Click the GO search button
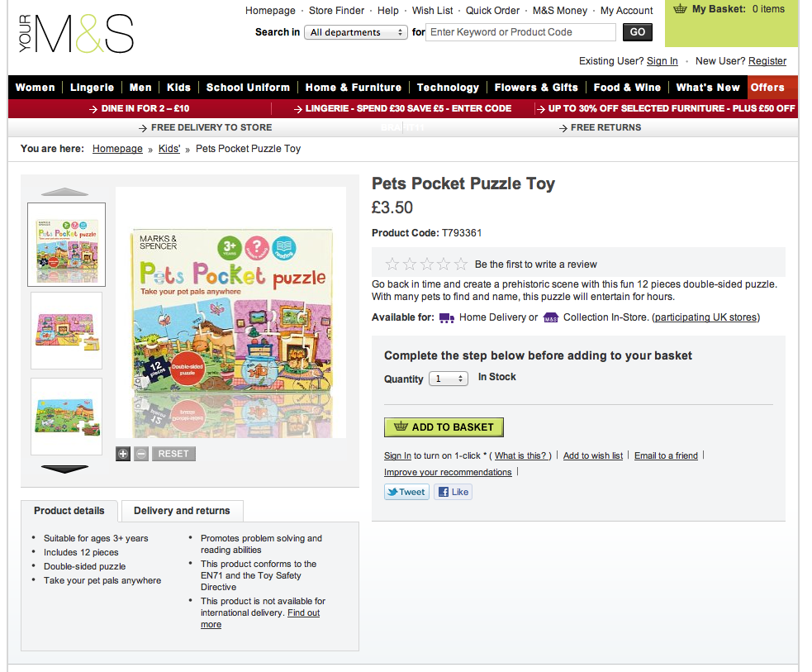Viewport: 812px width, 672px height. click(x=638, y=32)
